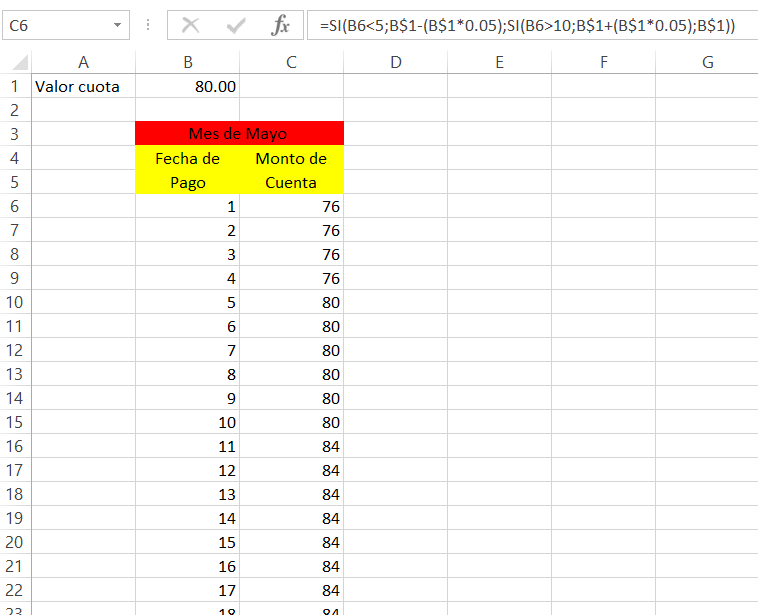Select column D header
758x615 pixels.
pyautogui.click(x=395, y=62)
